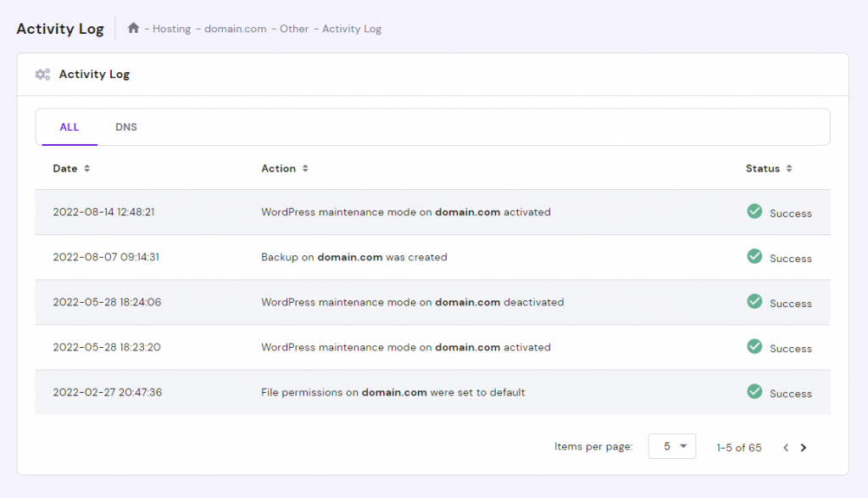This screenshot has width=868, height=498.
Task: Click the success checkmark on the backup entry
Action: (x=754, y=257)
